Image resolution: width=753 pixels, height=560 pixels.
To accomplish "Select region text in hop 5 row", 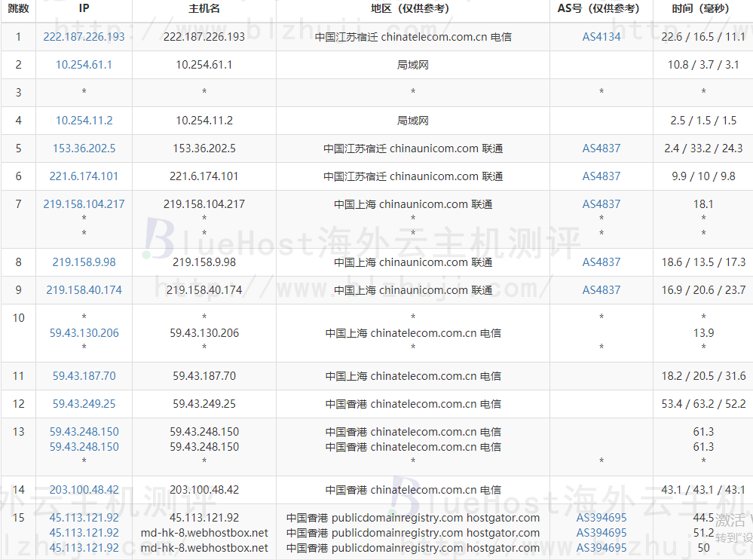I will [413, 148].
